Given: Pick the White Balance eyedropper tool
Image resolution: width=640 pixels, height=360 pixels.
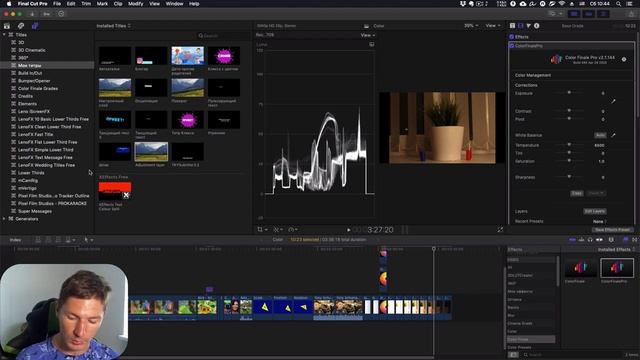Looking at the screenshot, I should coord(613,135).
